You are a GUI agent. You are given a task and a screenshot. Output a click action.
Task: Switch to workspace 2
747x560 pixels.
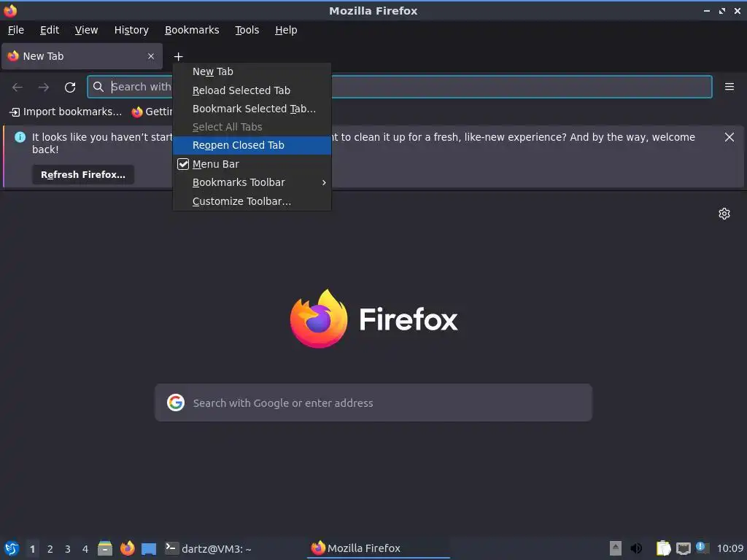[x=50, y=549]
